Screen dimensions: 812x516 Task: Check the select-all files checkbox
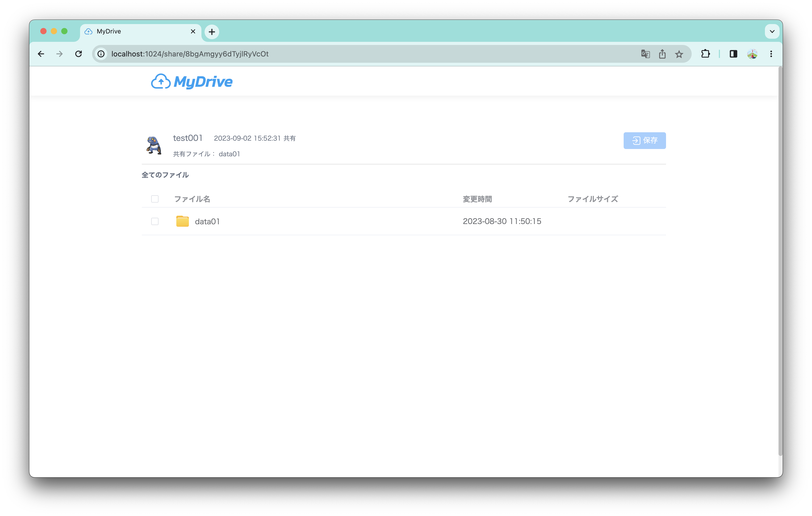[x=155, y=199]
